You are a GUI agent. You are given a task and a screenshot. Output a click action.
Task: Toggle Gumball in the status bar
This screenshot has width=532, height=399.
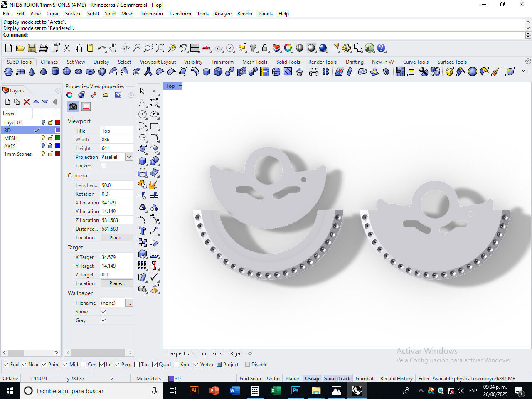[x=365, y=378]
